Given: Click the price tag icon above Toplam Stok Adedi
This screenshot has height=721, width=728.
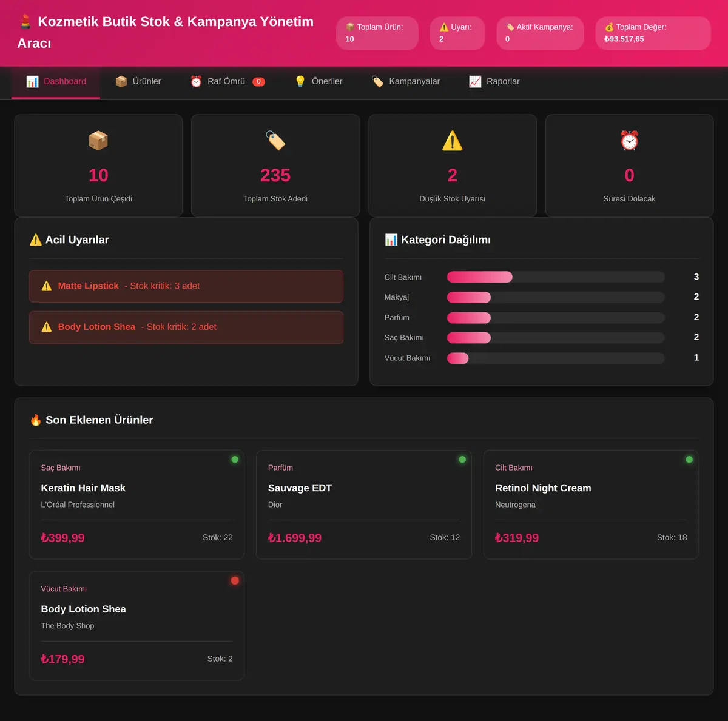Looking at the screenshot, I should tap(275, 141).
